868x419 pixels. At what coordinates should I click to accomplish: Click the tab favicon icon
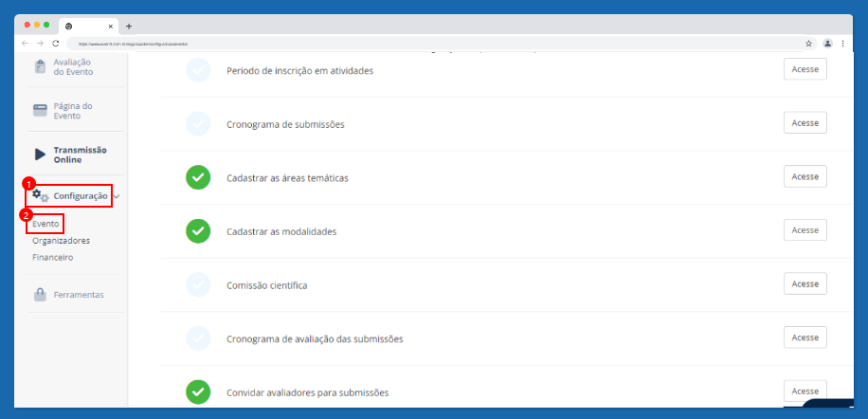[68, 26]
